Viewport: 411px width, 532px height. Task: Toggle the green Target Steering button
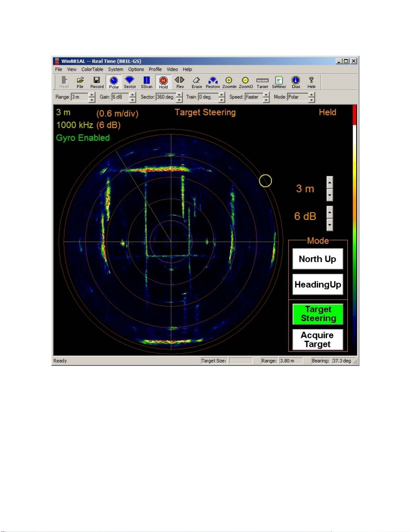pos(318,314)
